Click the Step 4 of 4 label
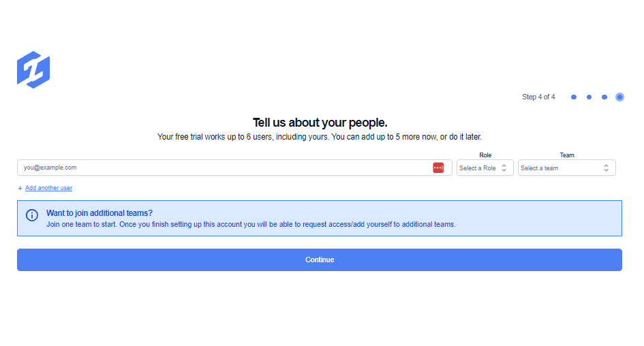 coord(538,97)
